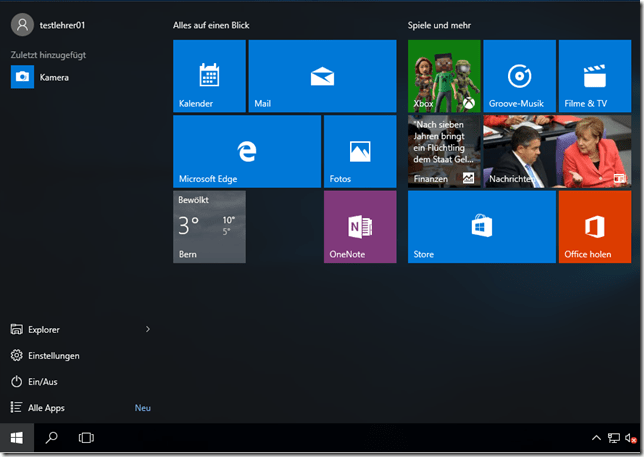Launch OneNote from start tiles
The width and height of the screenshot is (644, 457).
(359, 227)
